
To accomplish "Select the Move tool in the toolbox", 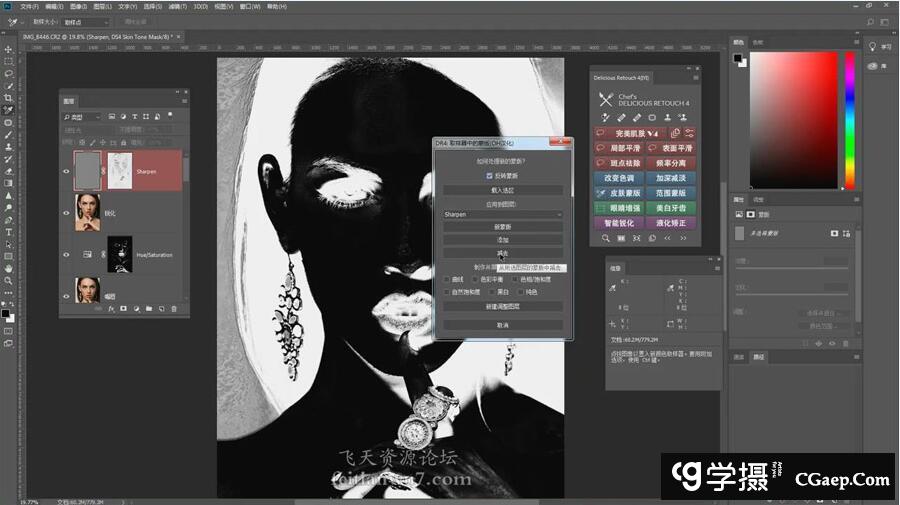I will [x=8, y=49].
